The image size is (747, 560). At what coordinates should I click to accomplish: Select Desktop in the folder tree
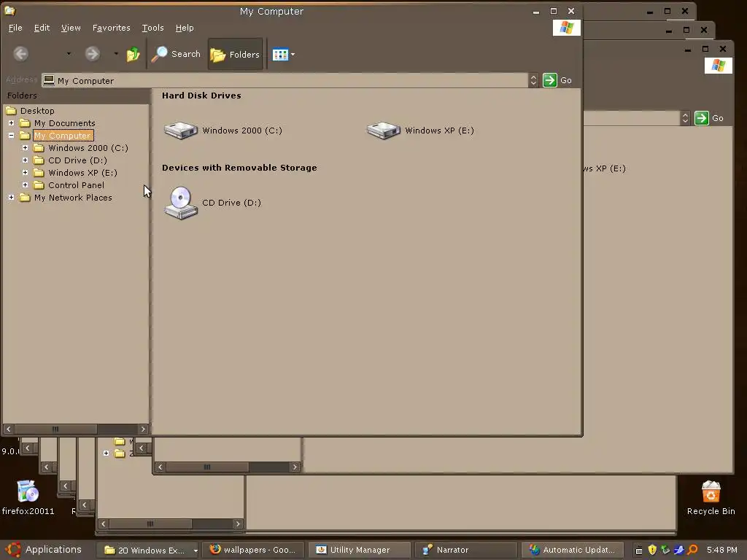(37, 111)
